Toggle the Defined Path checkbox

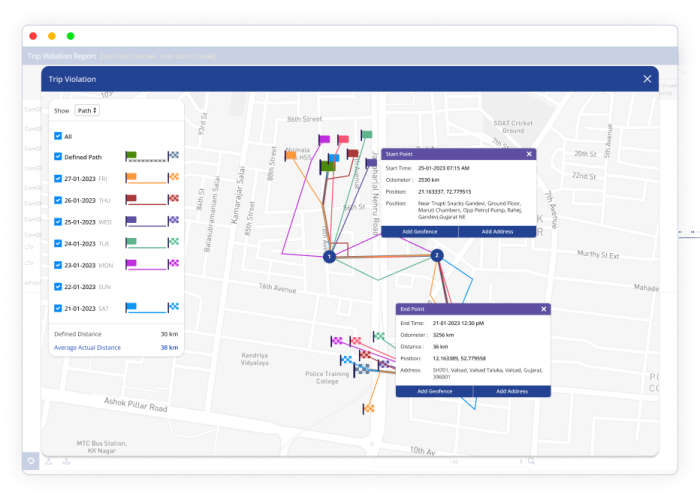58,157
